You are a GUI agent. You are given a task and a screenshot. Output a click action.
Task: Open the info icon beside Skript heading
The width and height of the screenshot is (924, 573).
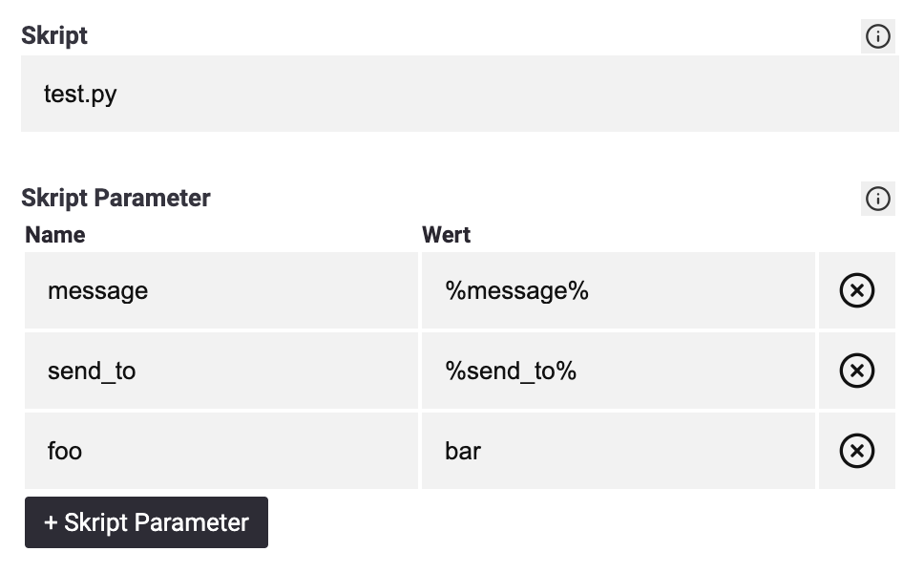877,36
